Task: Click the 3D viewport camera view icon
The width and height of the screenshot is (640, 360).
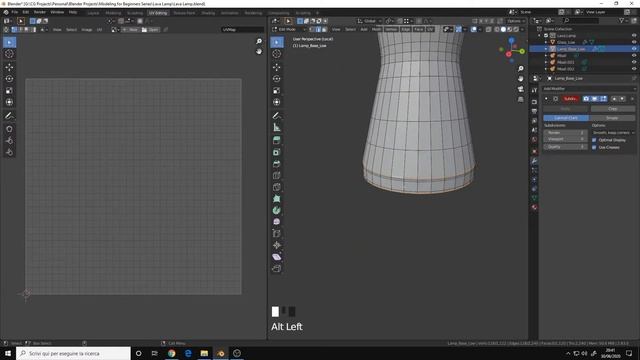Action: [x=520, y=89]
